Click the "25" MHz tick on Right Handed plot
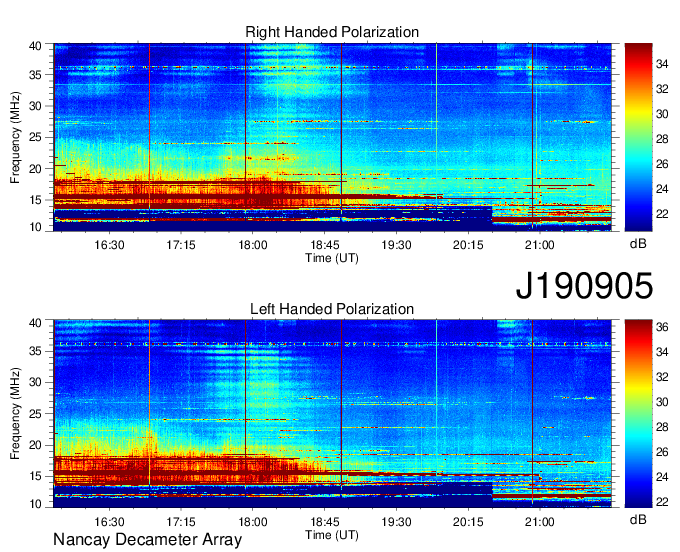The height and width of the screenshot is (552, 680). 35,137
